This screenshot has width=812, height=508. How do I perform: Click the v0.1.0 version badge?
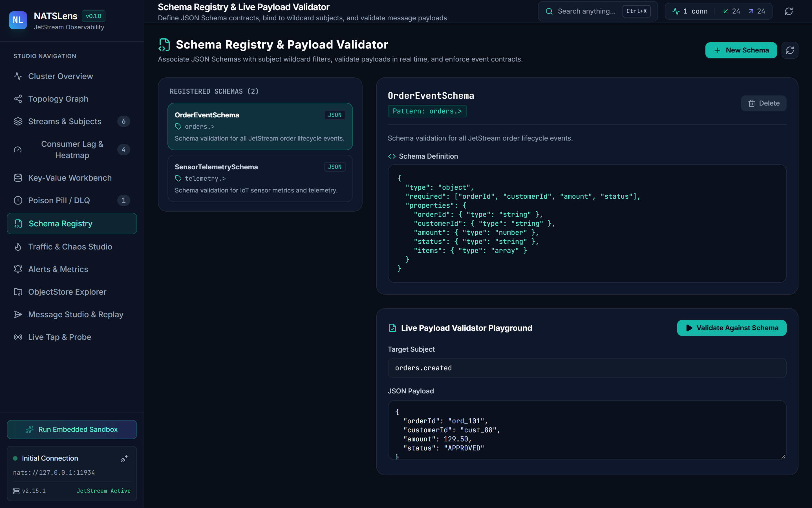pos(93,16)
